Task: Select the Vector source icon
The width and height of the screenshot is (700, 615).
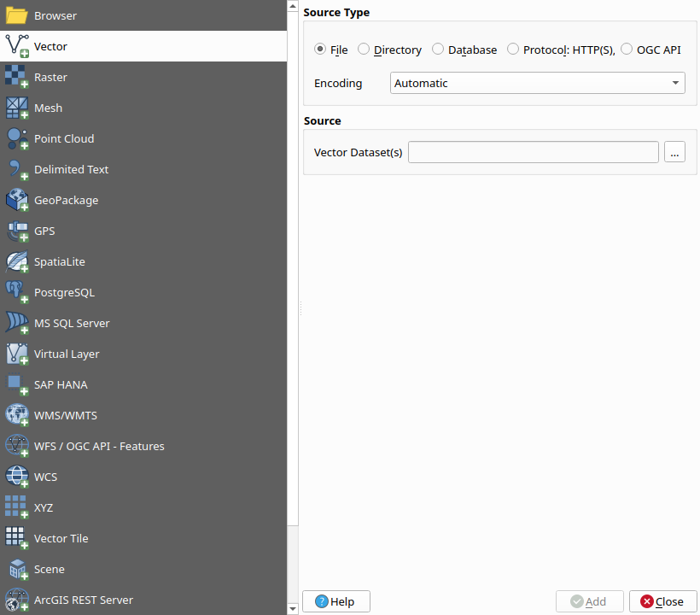Action: point(17,46)
